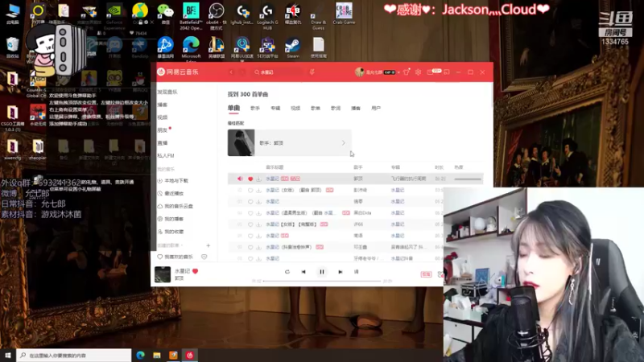Like the 水星记【女版】【完整版】 song

[250, 224]
